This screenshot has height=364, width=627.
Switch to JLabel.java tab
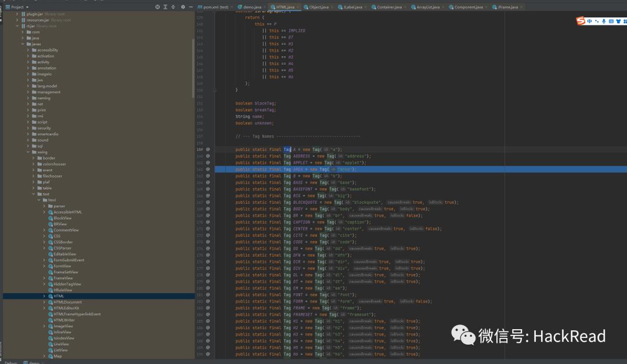point(352,7)
